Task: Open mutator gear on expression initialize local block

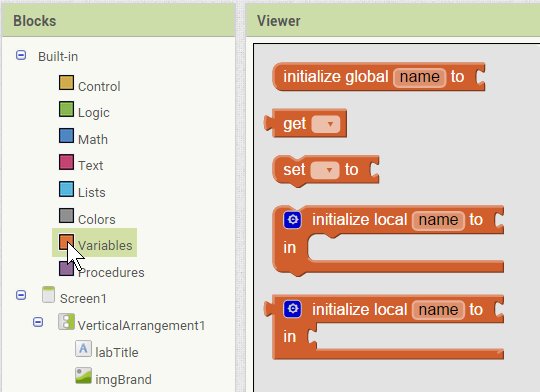Action: point(293,309)
